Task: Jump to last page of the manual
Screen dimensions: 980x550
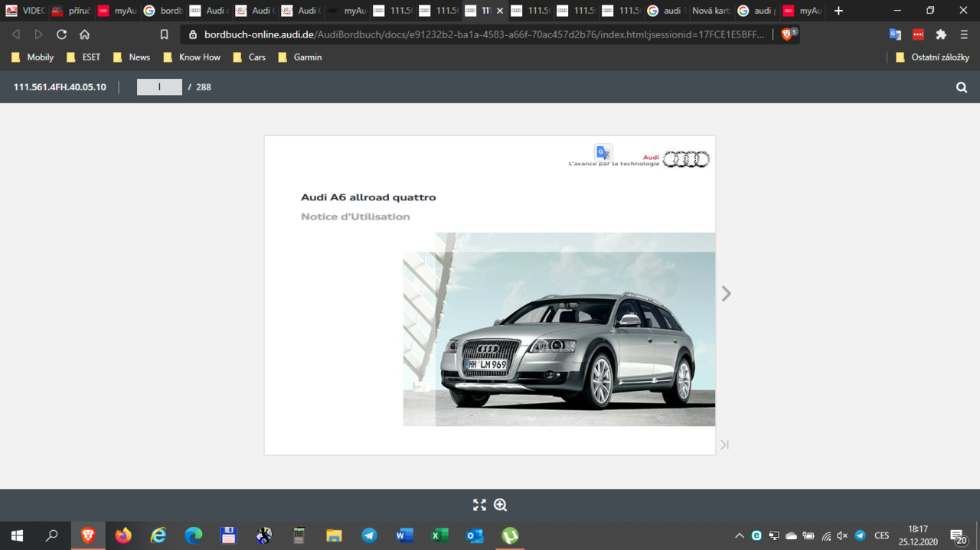Action: pos(724,444)
